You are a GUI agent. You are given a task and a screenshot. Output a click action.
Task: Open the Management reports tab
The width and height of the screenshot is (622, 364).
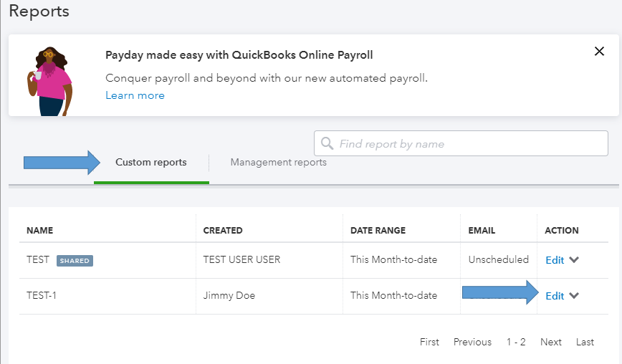(x=278, y=163)
